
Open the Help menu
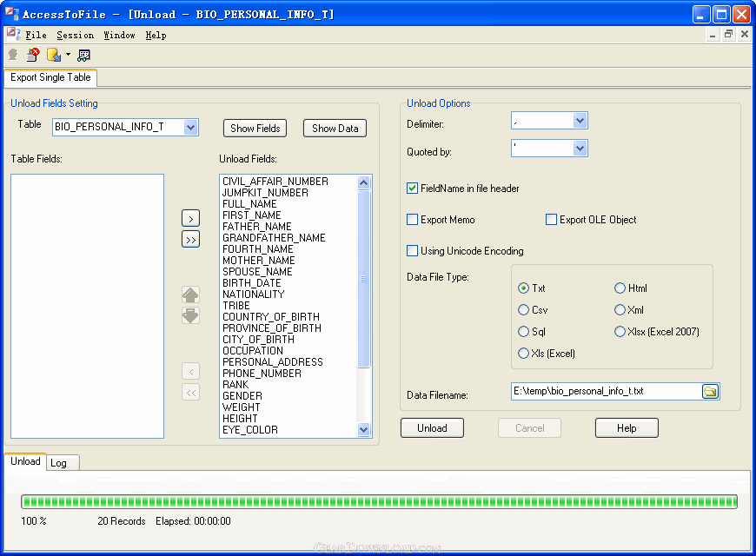pyautogui.click(x=156, y=36)
